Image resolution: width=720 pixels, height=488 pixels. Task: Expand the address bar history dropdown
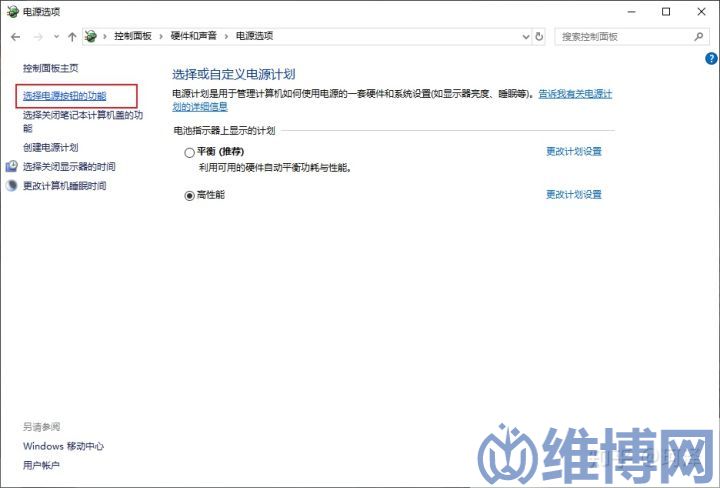[x=526, y=37]
